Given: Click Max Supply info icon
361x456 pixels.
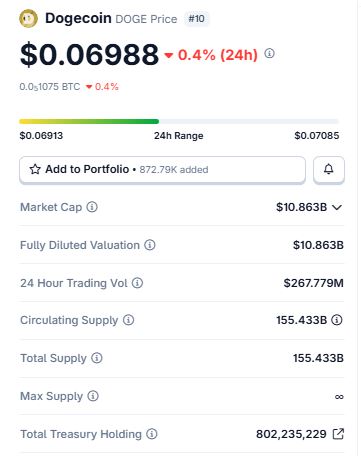Looking at the screenshot, I should click(93, 396).
